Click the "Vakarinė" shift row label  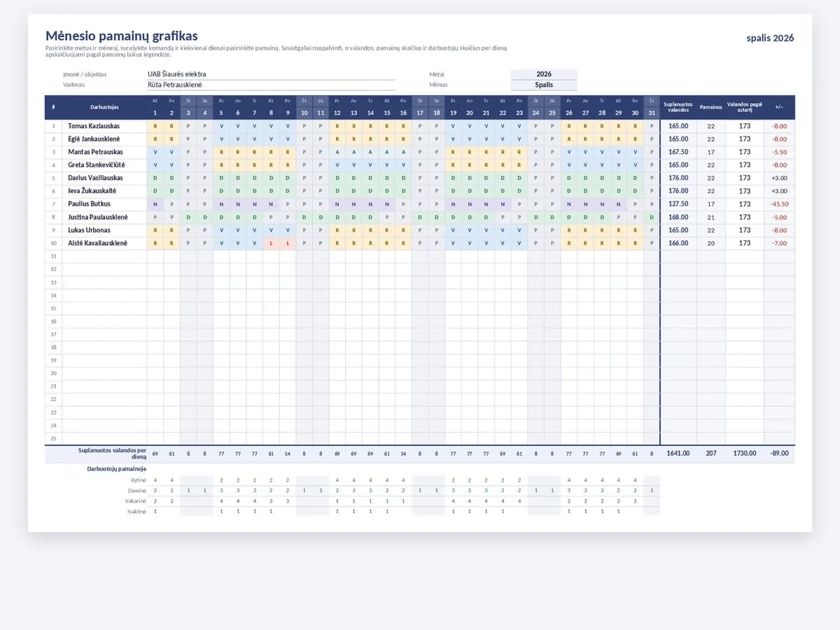pos(137,501)
